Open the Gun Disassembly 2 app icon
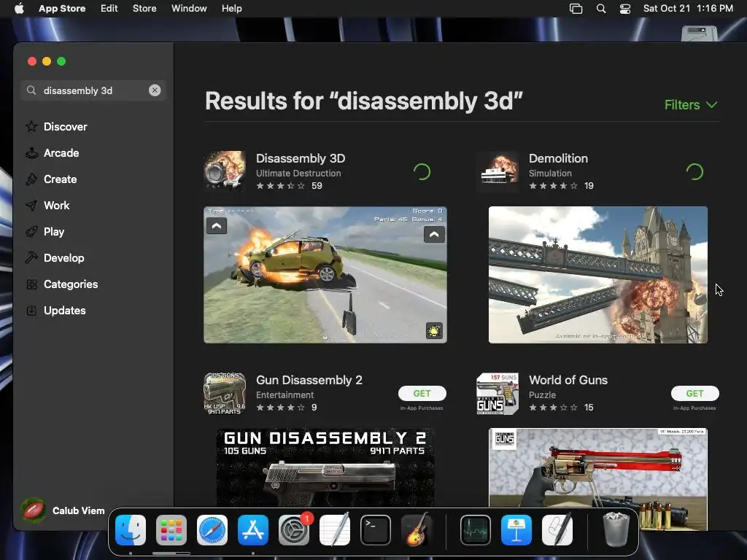Screen dimensions: 747x560 pyautogui.click(x=225, y=393)
